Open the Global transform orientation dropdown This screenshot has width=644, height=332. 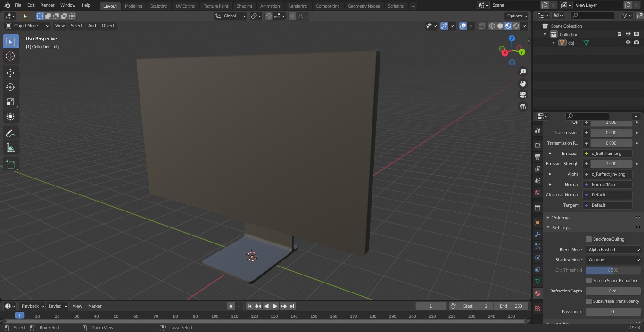click(x=231, y=16)
